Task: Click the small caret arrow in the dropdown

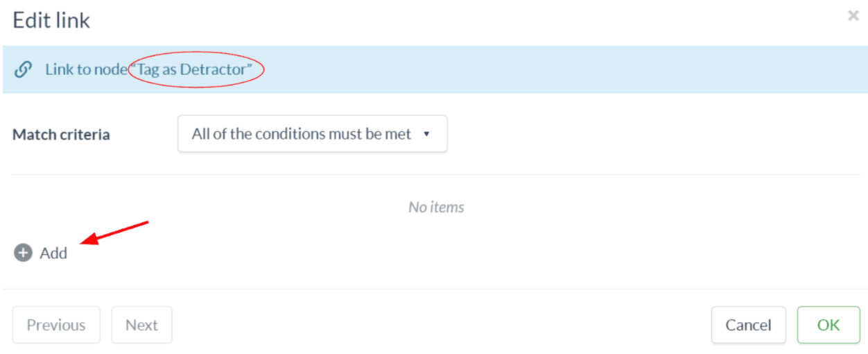Action: (x=426, y=134)
